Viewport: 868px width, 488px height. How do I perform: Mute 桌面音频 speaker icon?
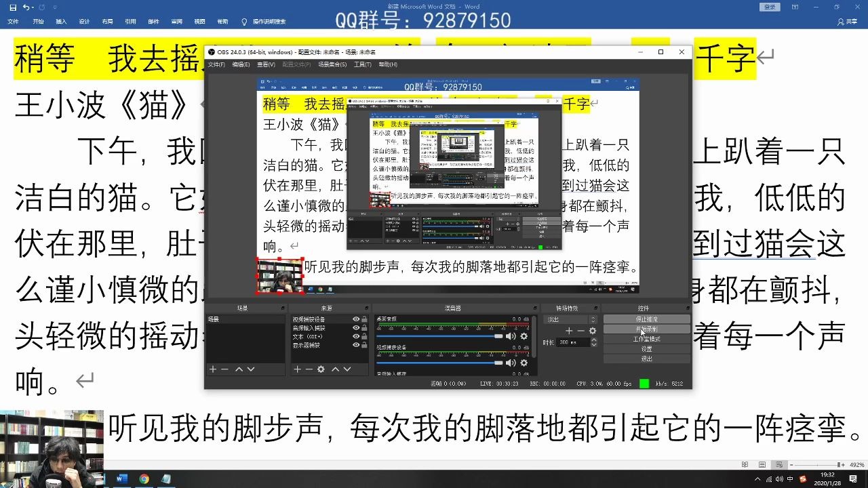click(511, 336)
